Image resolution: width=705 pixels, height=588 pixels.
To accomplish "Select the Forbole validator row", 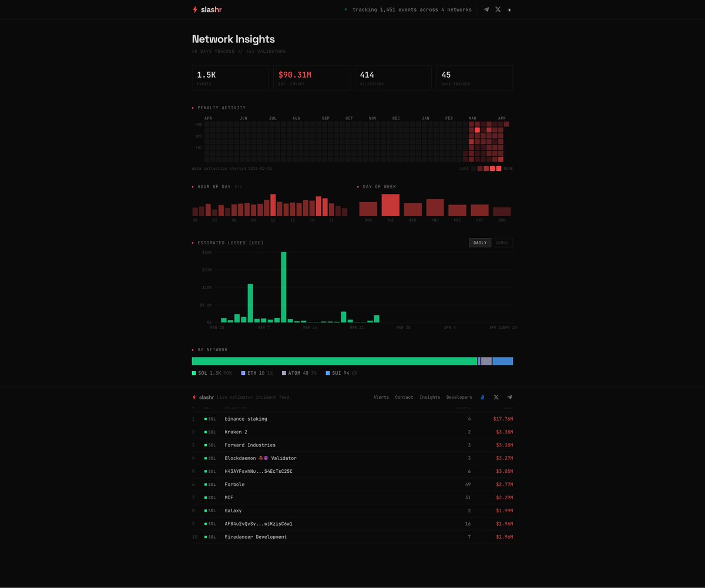I will [352, 485].
